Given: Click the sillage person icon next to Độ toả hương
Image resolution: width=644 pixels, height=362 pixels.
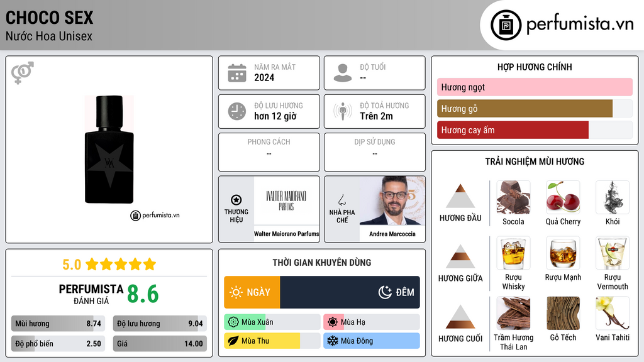Looking at the screenshot, I should (x=343, y=111).
